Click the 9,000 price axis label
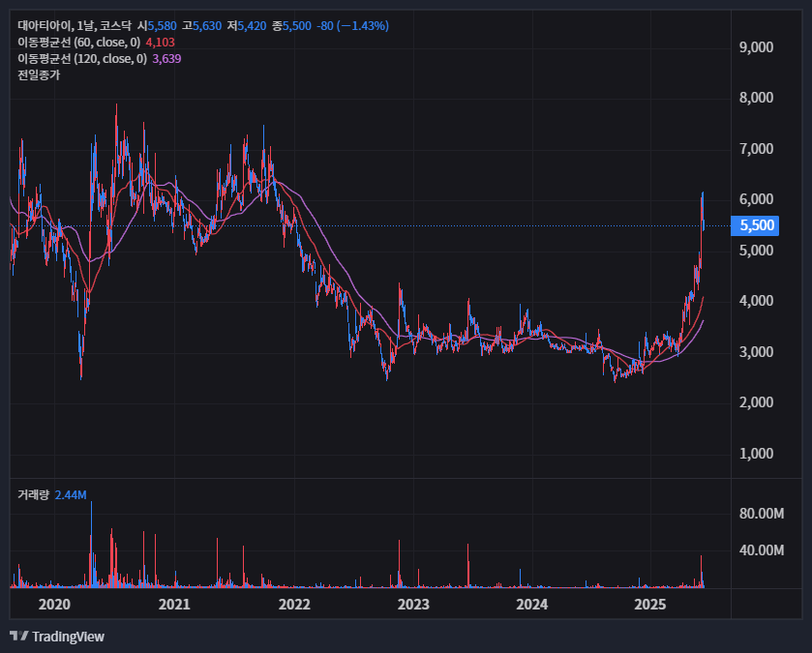812x653 pixels. [x=756, y=47]
